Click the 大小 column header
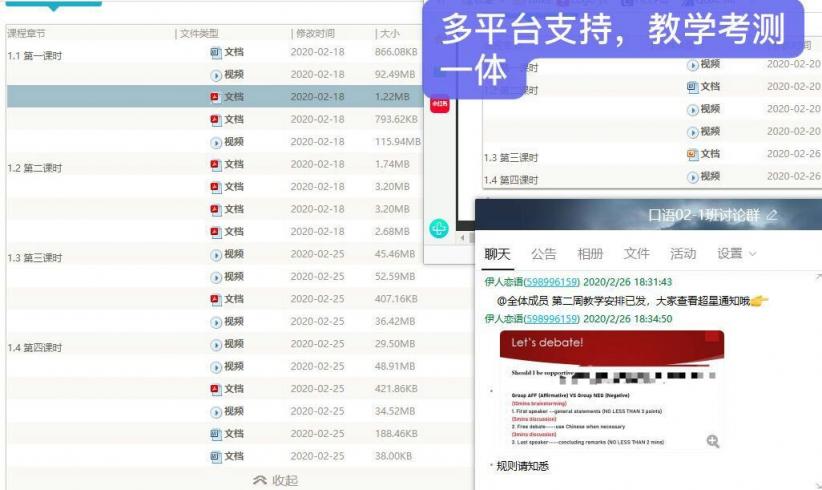The height and width of the screenshot is (490, 822). pos(390,34)
